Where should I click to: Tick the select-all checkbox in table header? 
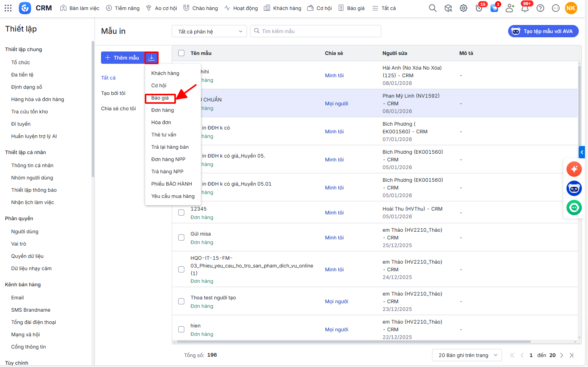[x=181, y=53]
